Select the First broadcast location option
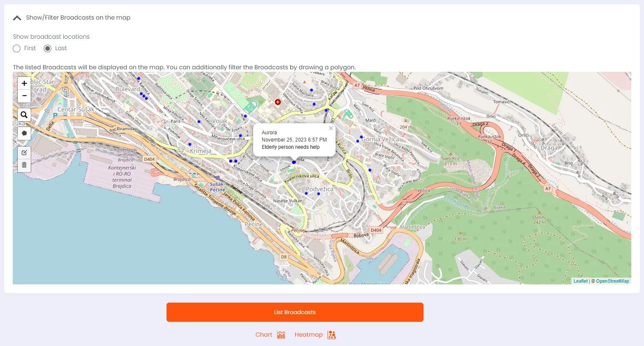 coord(17,48)
